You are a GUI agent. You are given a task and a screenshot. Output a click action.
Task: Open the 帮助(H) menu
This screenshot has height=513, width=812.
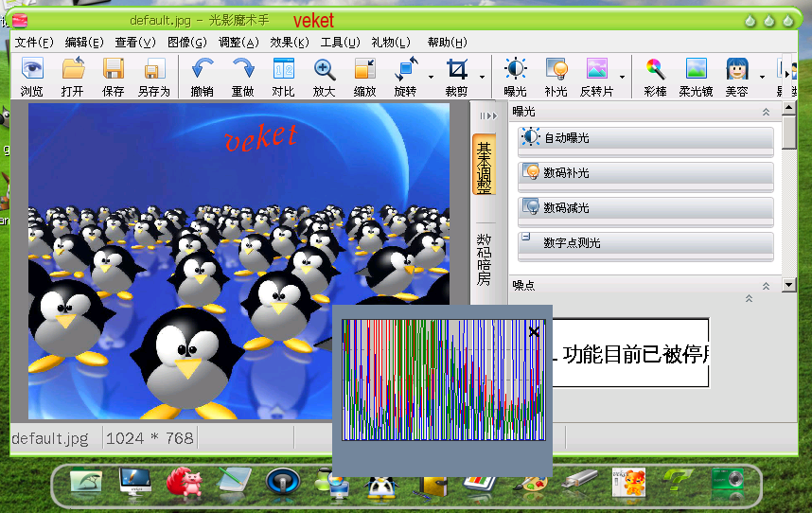pyautogui.click(x=447, y=42)
